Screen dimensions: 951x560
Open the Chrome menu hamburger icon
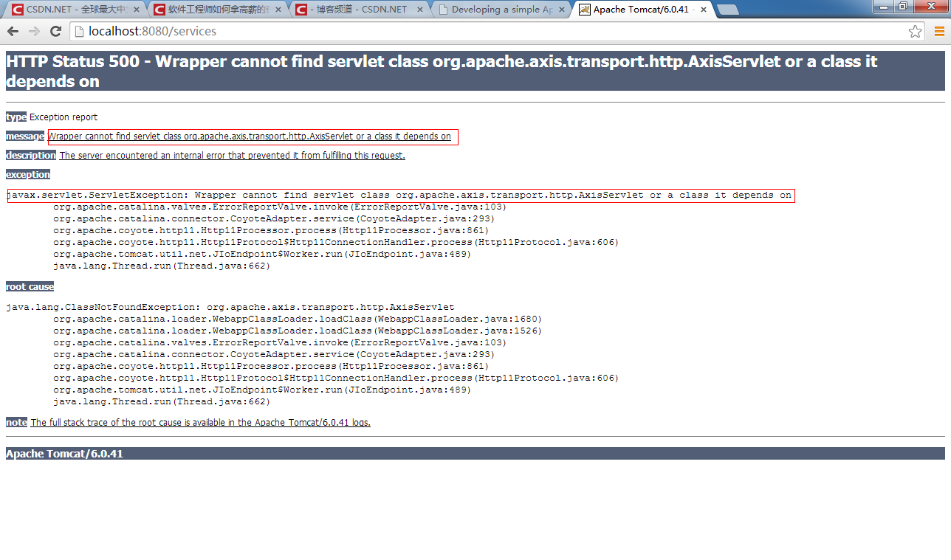pos(939,31)
